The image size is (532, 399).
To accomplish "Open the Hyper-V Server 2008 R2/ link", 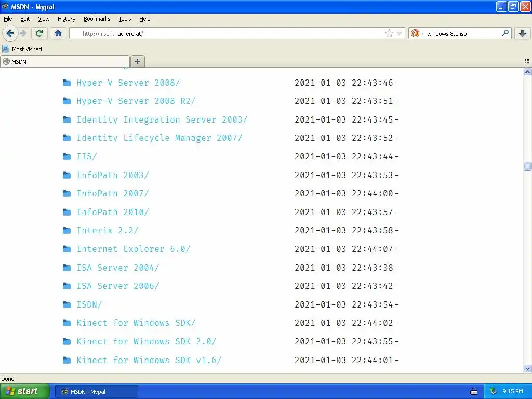I will point(136,101).
